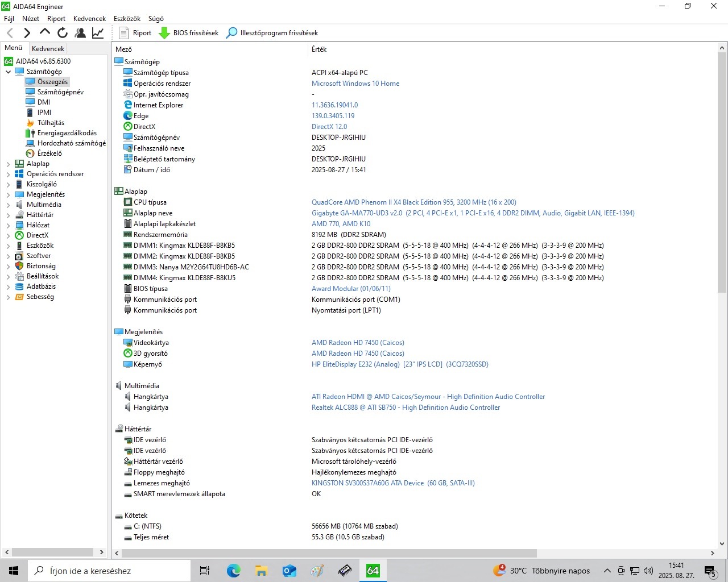728x582 pixels.
Task: Expand the Megjelenítés tree node
Action: pyautogui.click(x=8, y=194)
